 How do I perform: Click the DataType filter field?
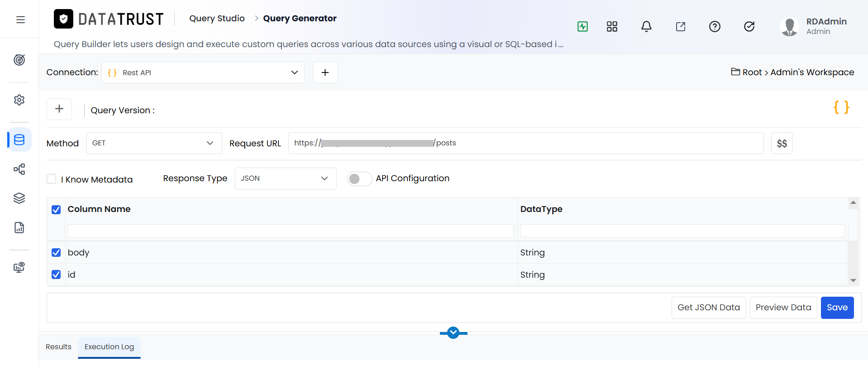point(682,231)
